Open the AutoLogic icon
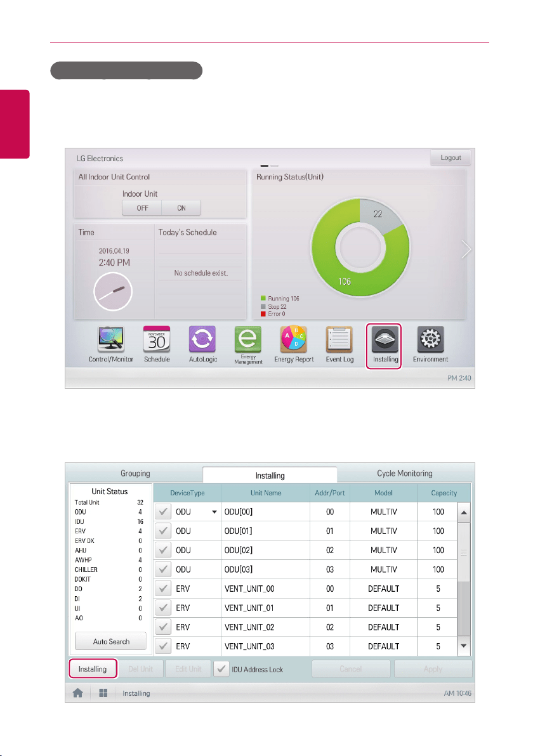 (x=202, y=339)
